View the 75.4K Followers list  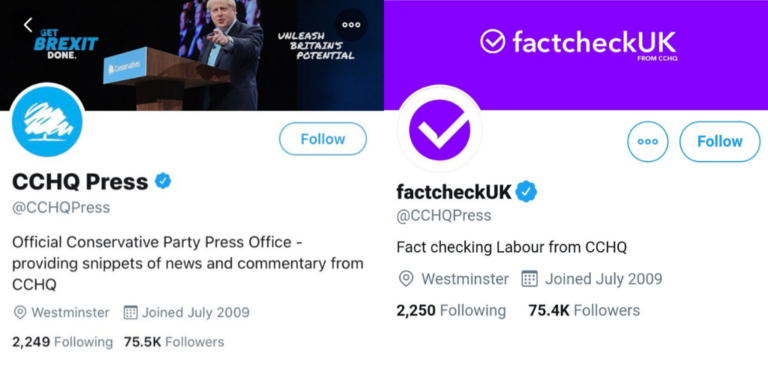[x=584, y=311]
